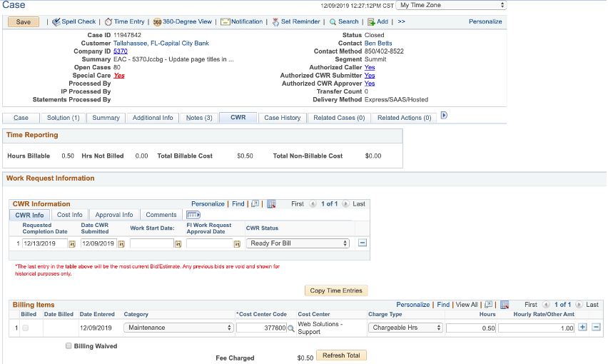Open calendar picker for Work Start Date

point(178,244)
